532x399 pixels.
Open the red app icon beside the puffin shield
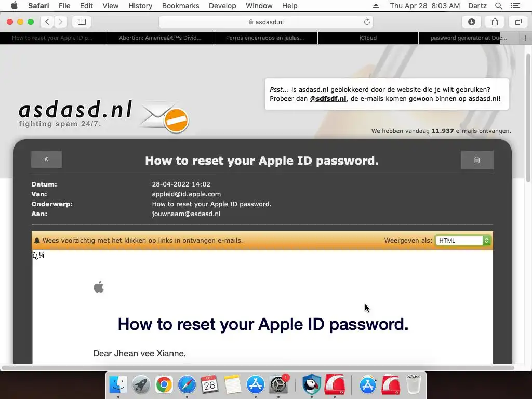coord(335,384)
